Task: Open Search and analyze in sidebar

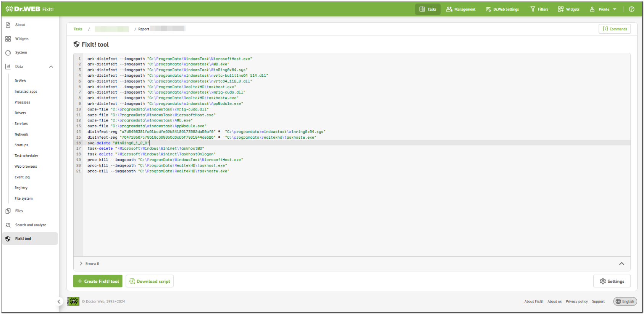Action: pos(31,225)
